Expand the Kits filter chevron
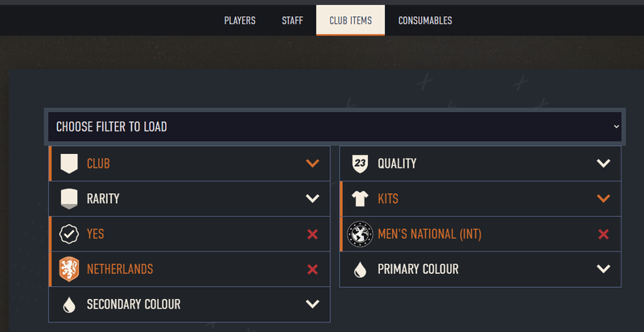644x332 pixels. pos(603,198)
